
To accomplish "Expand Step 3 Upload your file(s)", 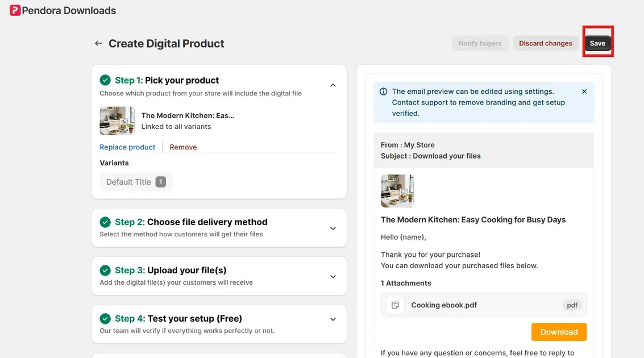I will 333,277.
